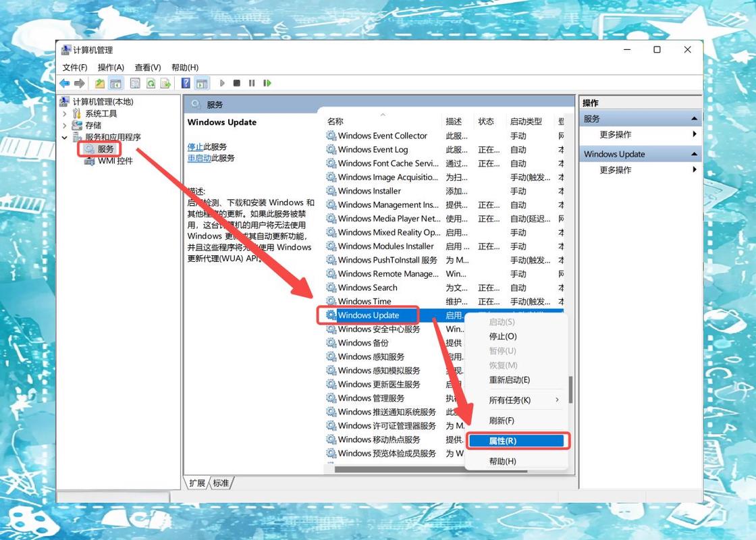Choose 停止(O) in the context menu
Screen dimensions: 756x540
[x=516, y=337]
